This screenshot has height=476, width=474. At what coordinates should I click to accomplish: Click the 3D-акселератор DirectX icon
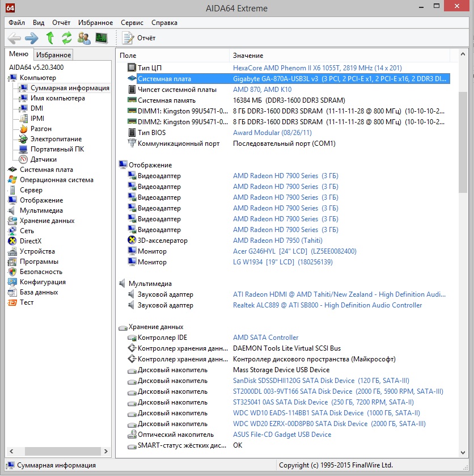(132, 240)
